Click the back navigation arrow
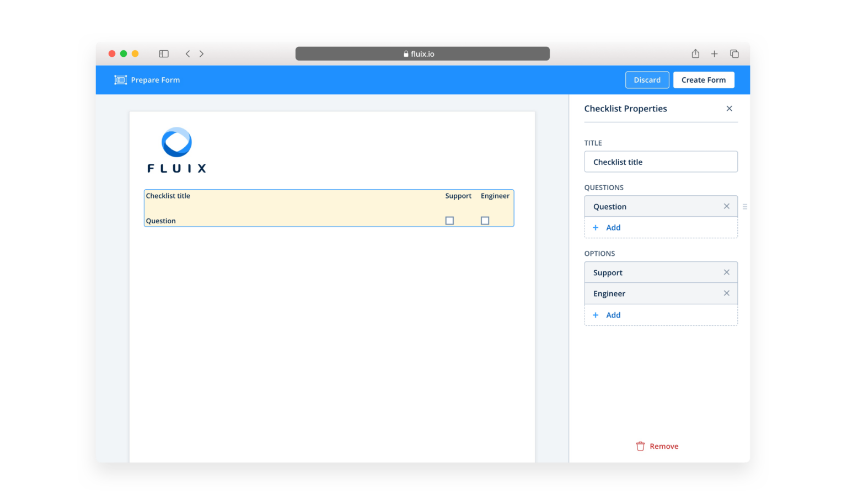This screenshot has width=847, height=504. (x=187, y=53)
